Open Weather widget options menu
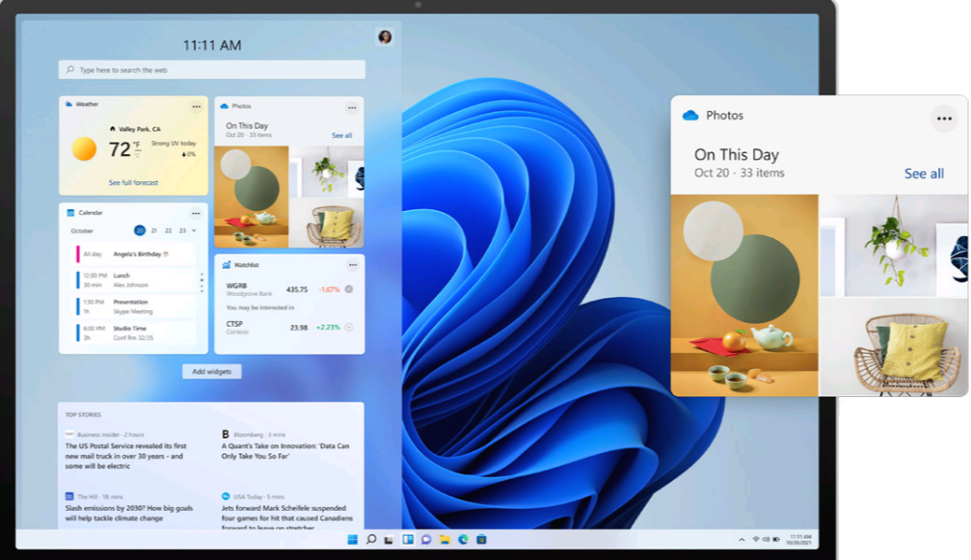 click(x=197, y=106)
